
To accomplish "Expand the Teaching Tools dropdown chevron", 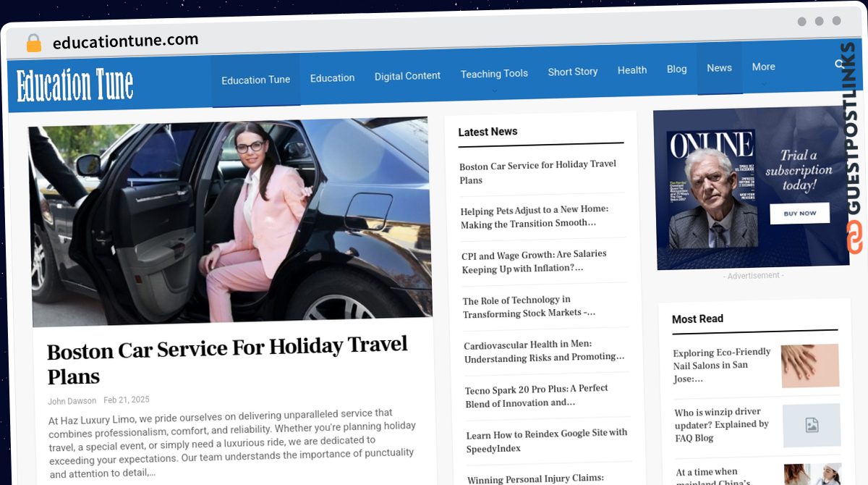I will 495,90.
